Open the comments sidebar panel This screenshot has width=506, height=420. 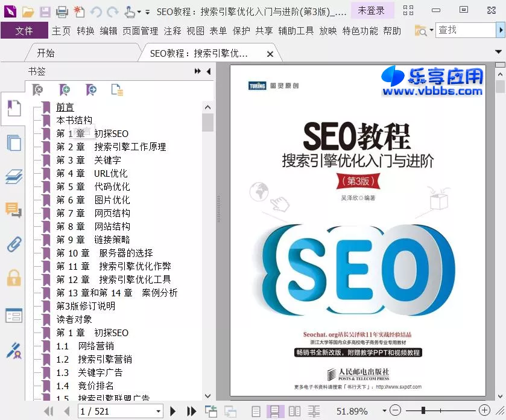pos(13,210)
